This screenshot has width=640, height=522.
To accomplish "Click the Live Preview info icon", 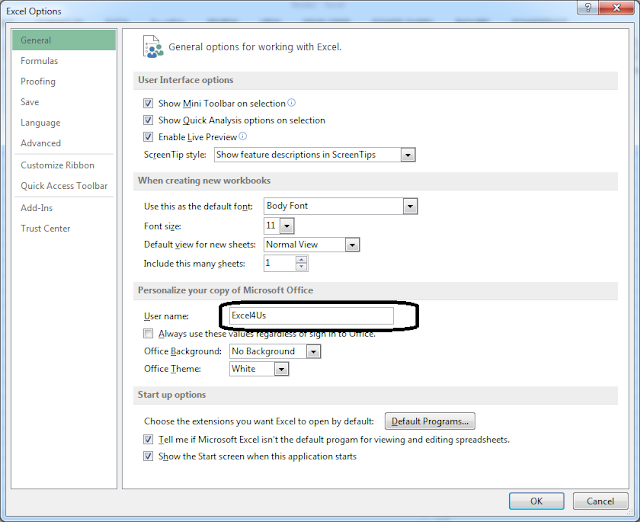I will point(242,136).
